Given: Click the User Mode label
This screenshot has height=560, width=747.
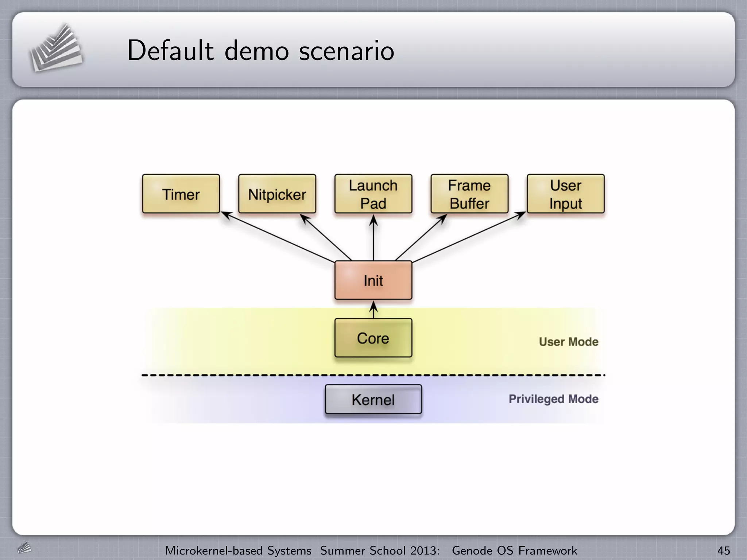Looking at the screenshot, I should point(568,342).
